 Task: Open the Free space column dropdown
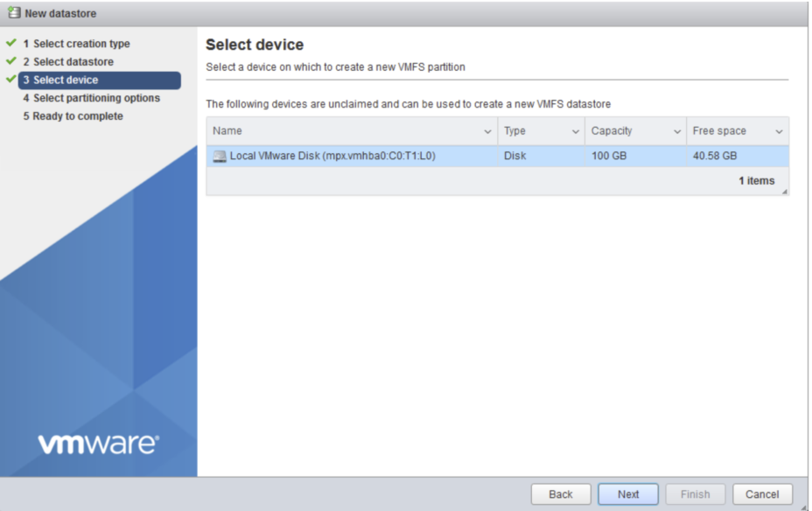tap(779, 130)
